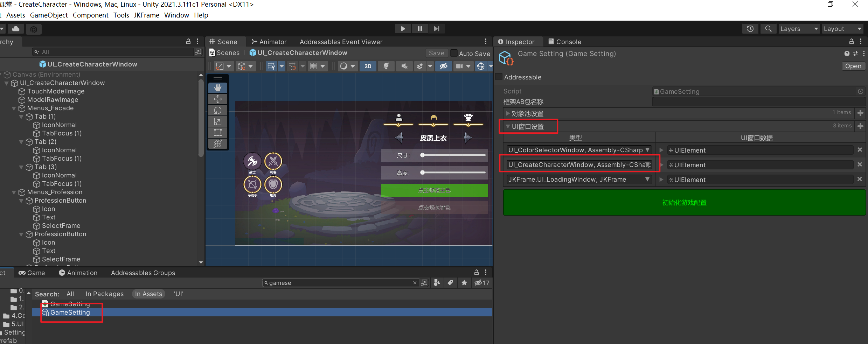
Task: Select the Transform tool in scene overlay
Action: click(218, 144)
